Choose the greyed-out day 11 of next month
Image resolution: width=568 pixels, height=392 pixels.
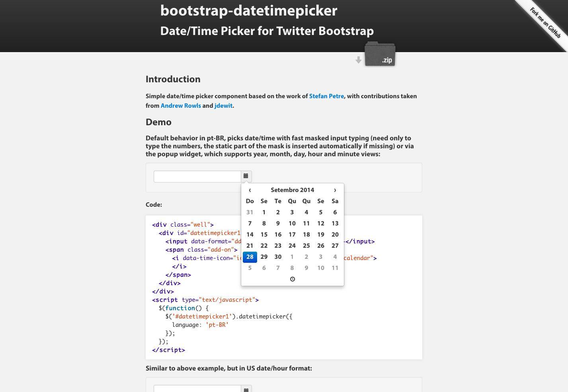(x=335, y=268)
